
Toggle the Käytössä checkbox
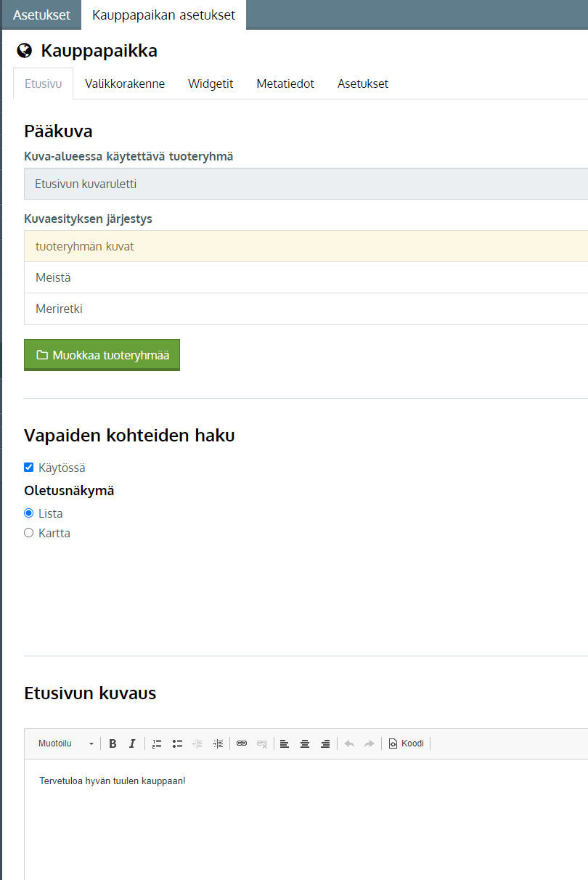(29, 468)
